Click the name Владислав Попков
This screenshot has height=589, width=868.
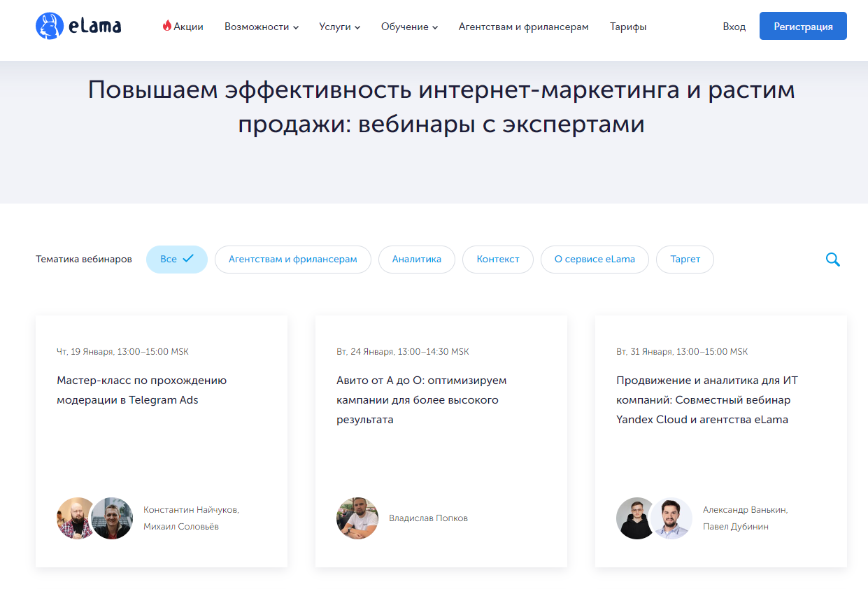428,518
